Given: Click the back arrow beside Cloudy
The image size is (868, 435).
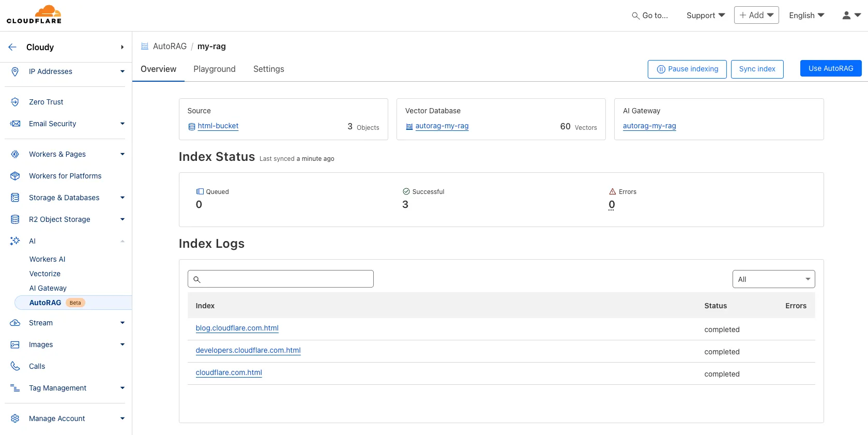Looking at the screenshot, I should point(12,47).
